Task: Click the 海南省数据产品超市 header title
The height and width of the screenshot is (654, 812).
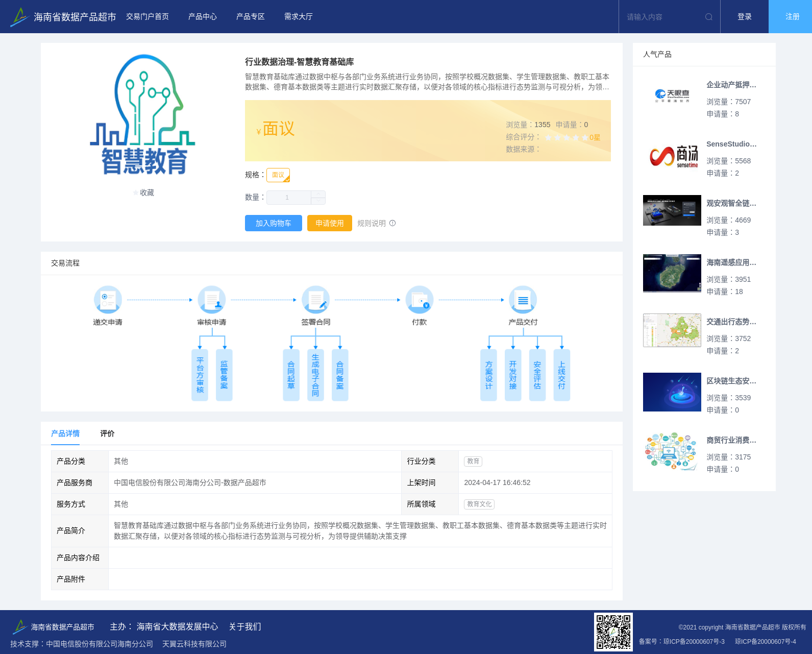Action: tap(75, 17)
